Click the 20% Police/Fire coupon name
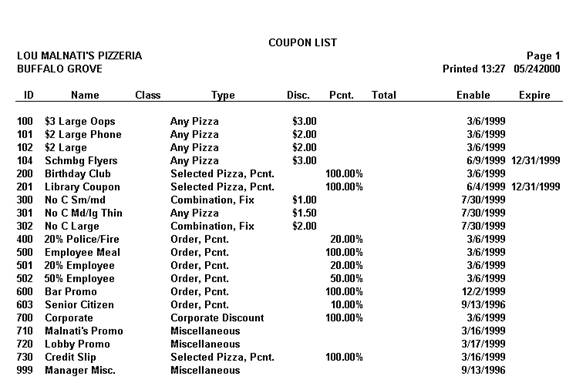 [x=82, y=239]
